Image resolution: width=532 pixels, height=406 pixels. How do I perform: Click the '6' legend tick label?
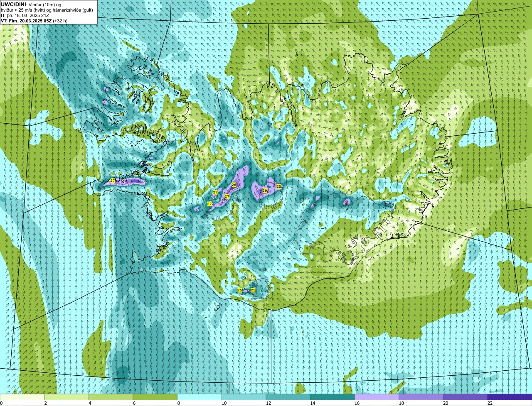coord(134,403)
